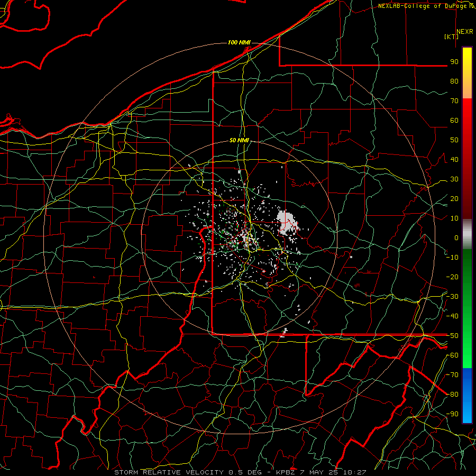
Task: Click the small gray echo on southern state border
Action: pyautogui.click(x=284, y=333)
